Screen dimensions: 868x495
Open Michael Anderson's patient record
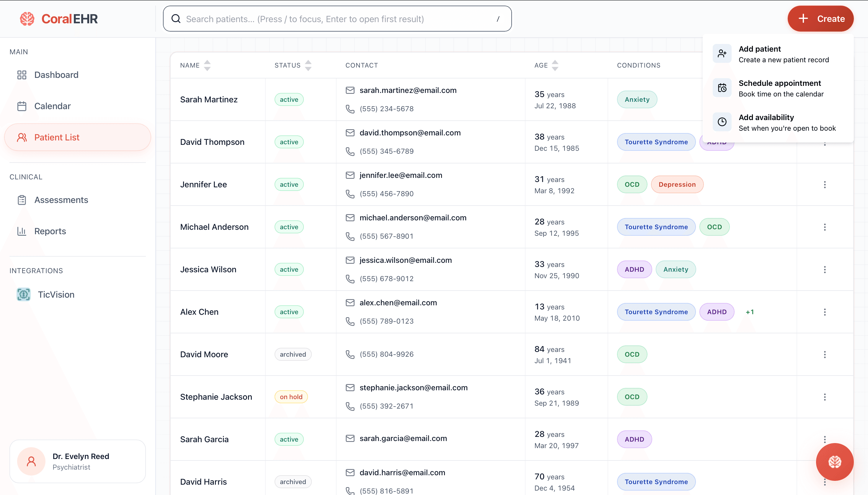[x=214, y=227]
